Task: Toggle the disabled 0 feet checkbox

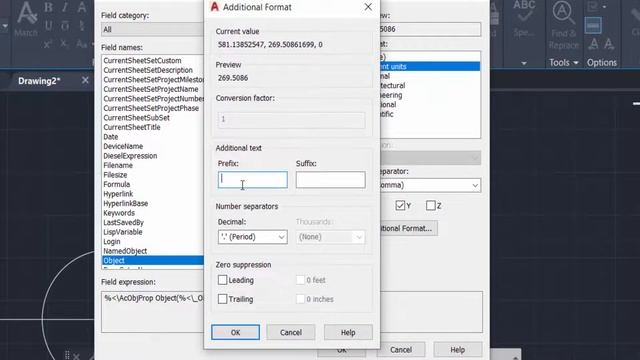Action: pos(300,280)
